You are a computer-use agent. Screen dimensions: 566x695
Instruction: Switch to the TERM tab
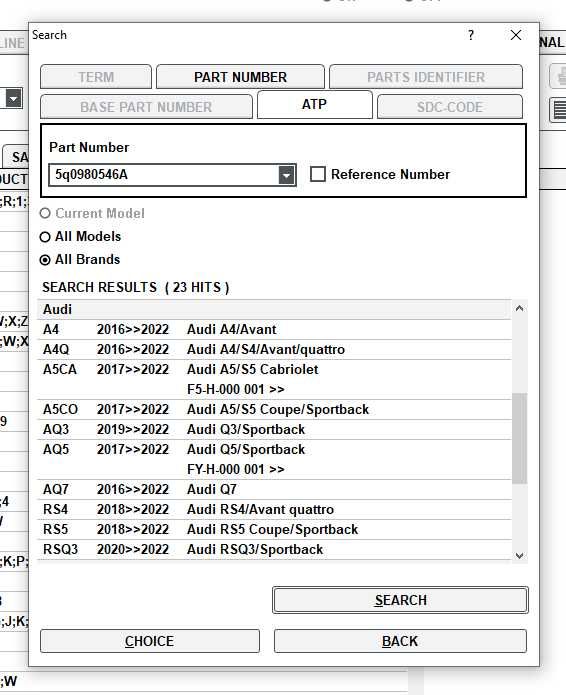(x=96, y=77)
